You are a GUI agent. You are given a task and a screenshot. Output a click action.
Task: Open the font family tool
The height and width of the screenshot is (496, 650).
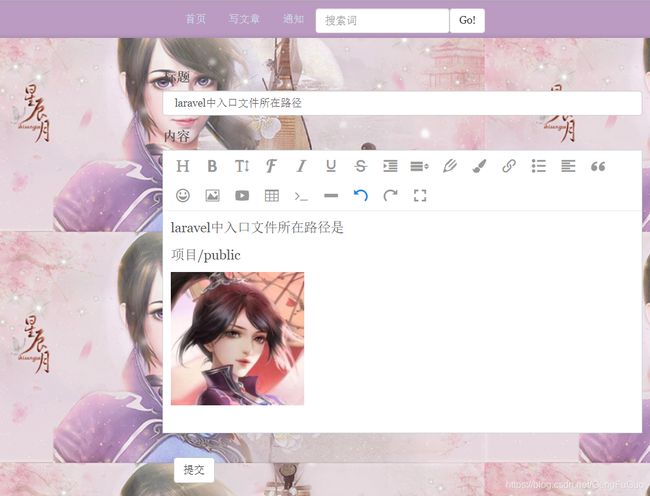(271, 166)
